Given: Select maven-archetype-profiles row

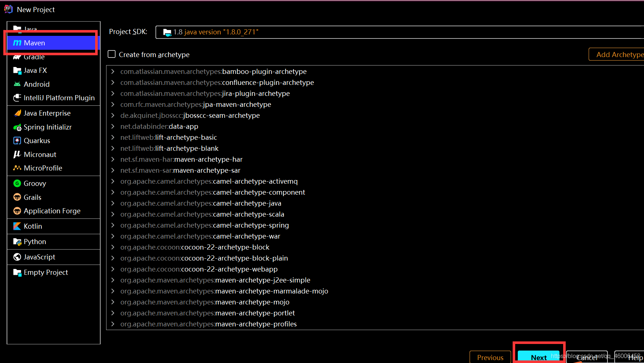Looking at the screenshot, I should coord(375,324).
